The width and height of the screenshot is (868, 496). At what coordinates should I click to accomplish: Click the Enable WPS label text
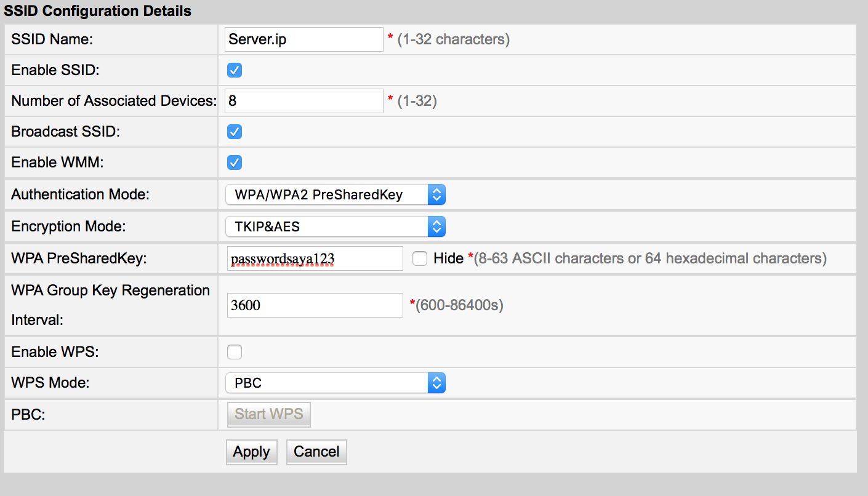(x=55, y=352)
